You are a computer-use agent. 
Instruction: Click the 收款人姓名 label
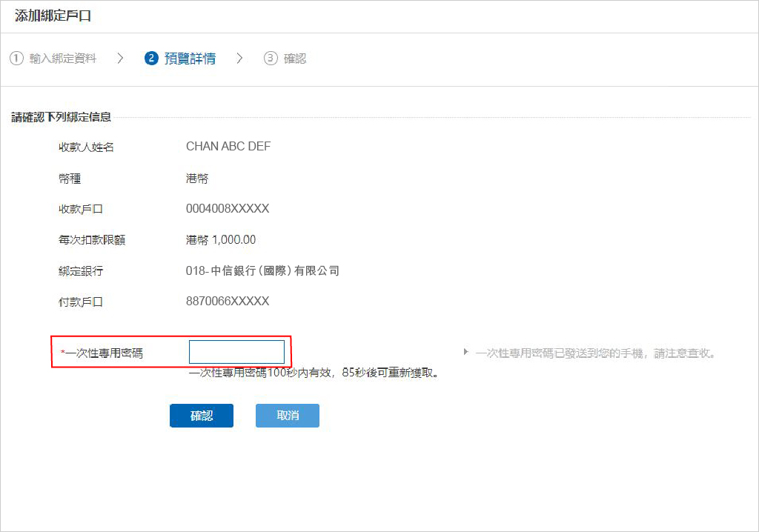[x=86, y=147]
